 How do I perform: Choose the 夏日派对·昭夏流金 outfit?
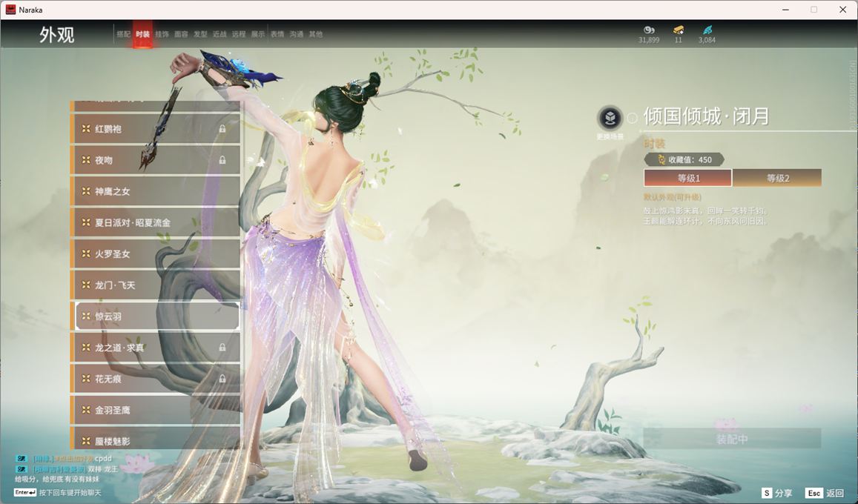(x=156, y=222)
